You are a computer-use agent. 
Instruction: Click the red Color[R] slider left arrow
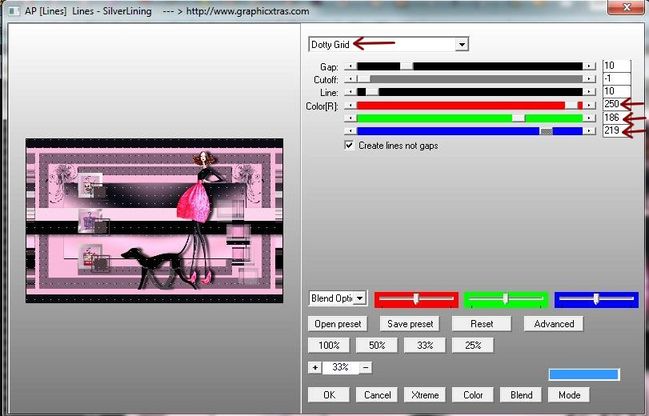[x=351, y=106]
